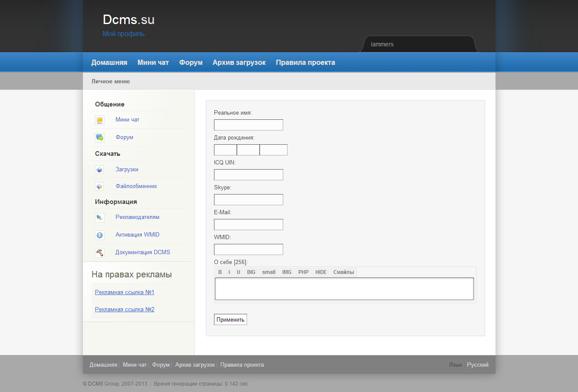This screenshot has height=392, width=578.
Task: Focus the WMID input field
Action: (x=248, y=249)
